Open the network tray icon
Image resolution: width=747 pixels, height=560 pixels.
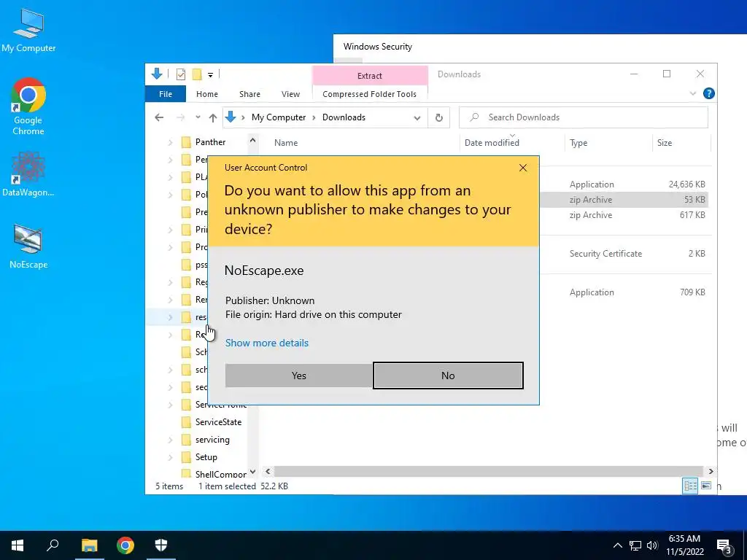(635, 545)
